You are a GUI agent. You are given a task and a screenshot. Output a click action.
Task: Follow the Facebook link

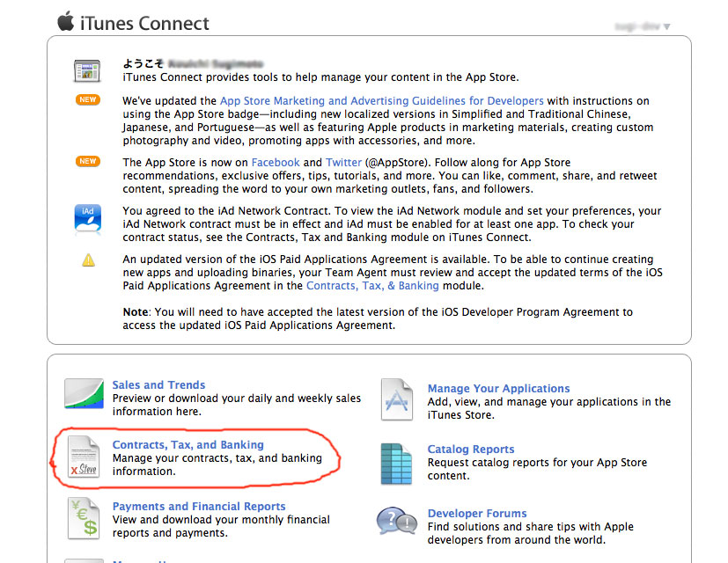(x=276, y=163)
